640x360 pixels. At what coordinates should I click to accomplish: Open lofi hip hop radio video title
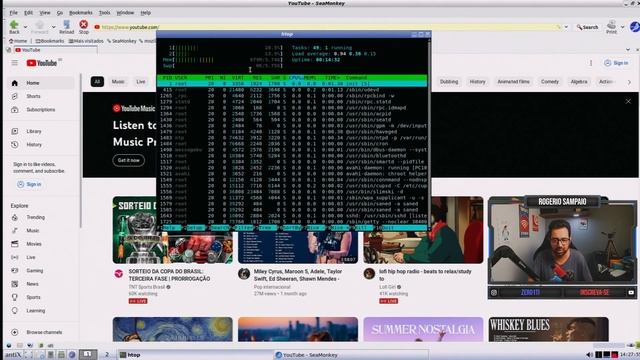click(425, 275)
